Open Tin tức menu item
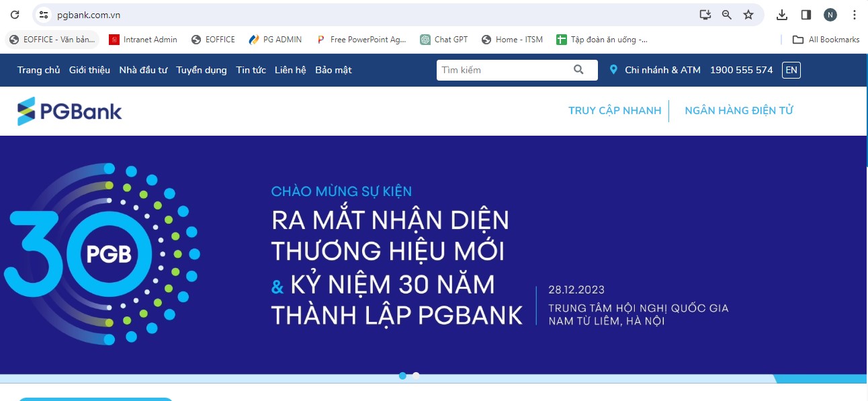The height and width of the screenshot is (401, 868). coord(251,70)
